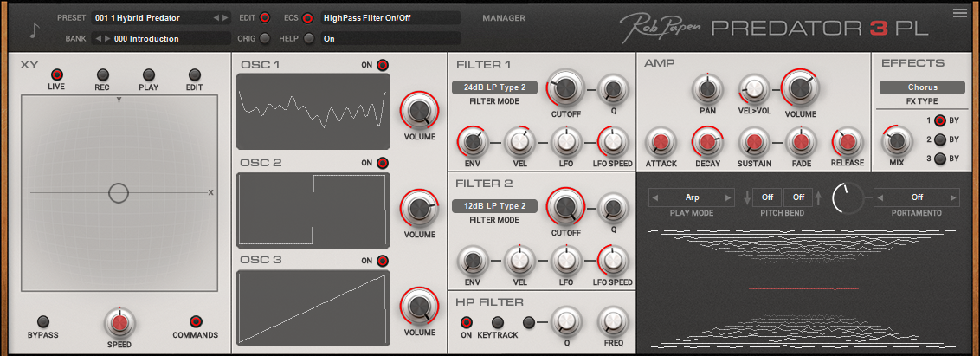Toggle XY LIVE mode
This screenshot has height=356, width=980.
[x=57, y=74]
